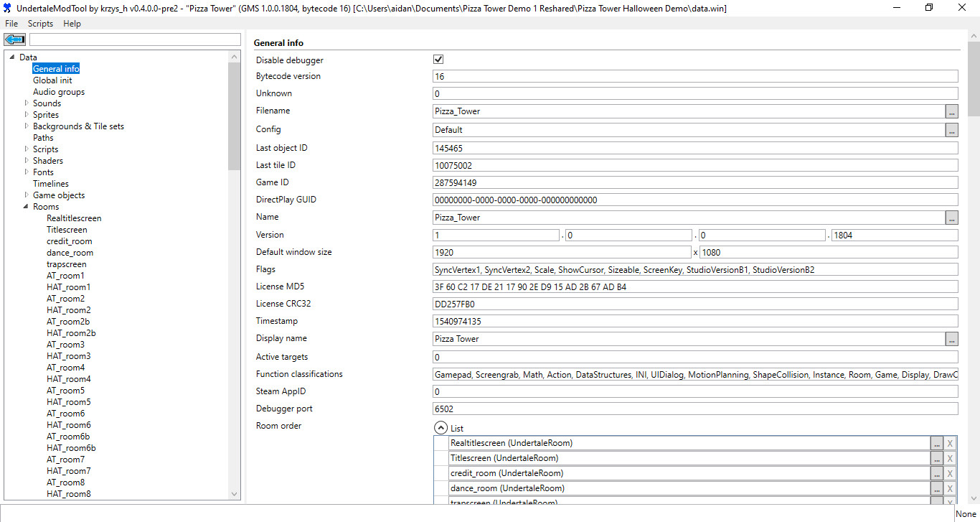The image size is (980, 522).
Task: Expand the Sounds tree node
Action: 27,103
